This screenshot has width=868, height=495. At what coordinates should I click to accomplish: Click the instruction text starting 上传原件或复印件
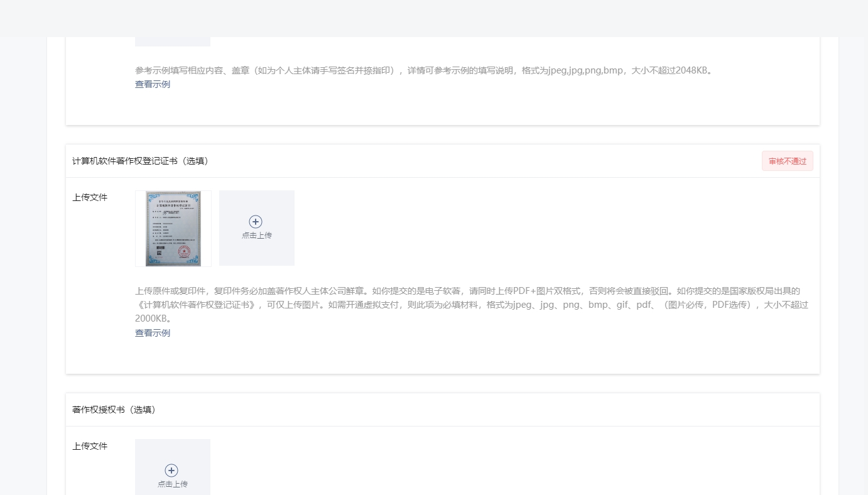pos(472,305)
